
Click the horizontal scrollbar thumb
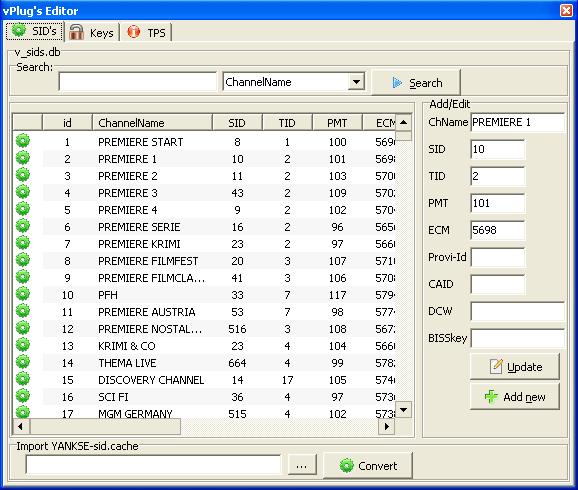(105, 427)
